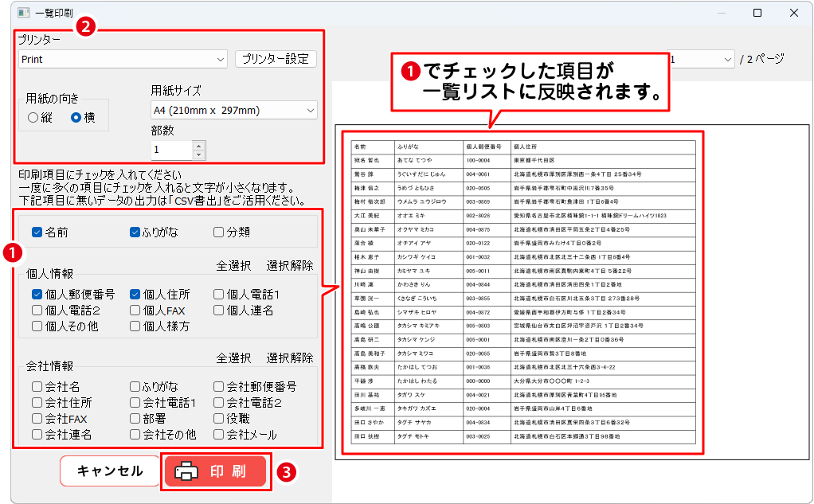Open the page number dropdown
The width and height of the screenshot is (814, 504).
click(x=726, y=60)
